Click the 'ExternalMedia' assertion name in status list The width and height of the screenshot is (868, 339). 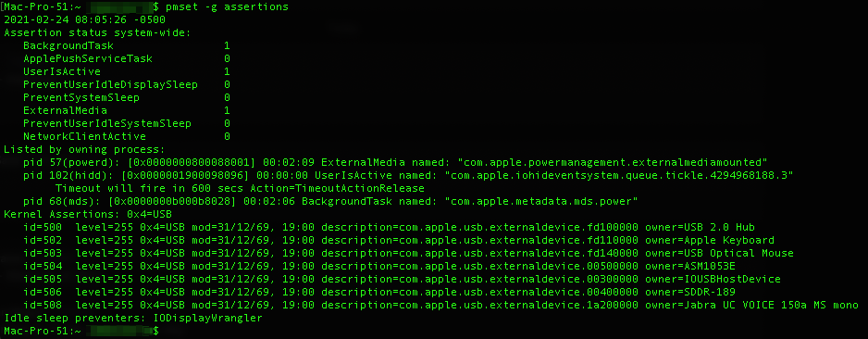(x=65, y=110)
